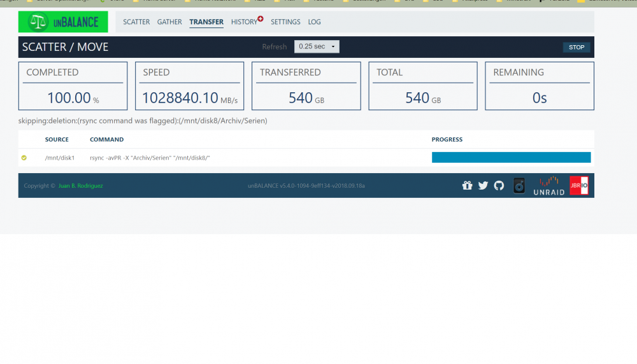Click the rsync -avPR command text

(150, 158)
